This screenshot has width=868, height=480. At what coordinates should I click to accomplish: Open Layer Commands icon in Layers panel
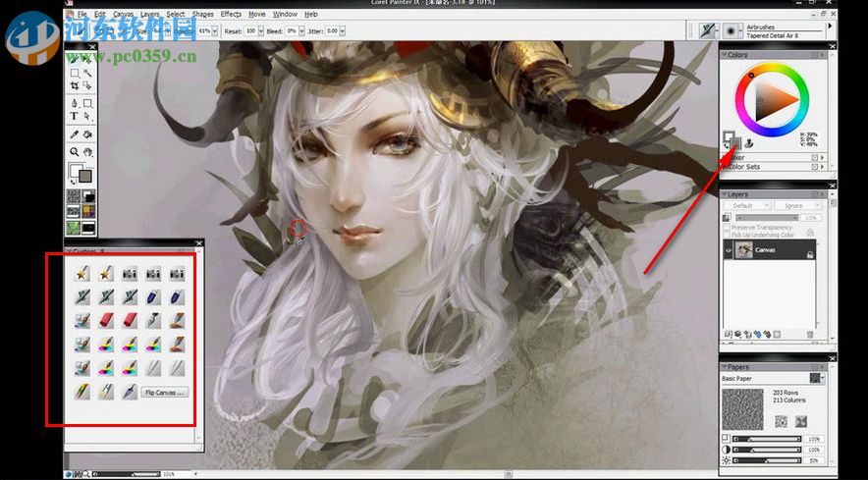(728, 335)
